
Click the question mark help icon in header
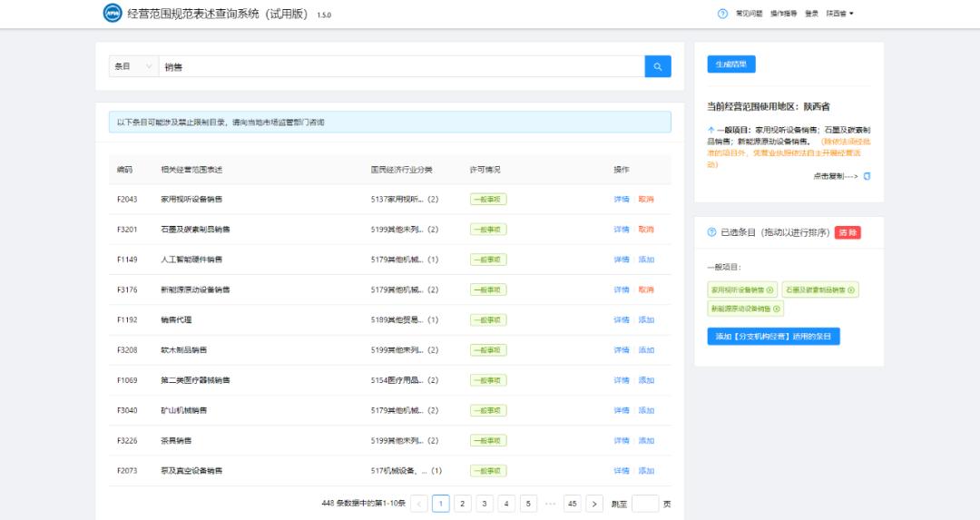click(x=722, y=14)
